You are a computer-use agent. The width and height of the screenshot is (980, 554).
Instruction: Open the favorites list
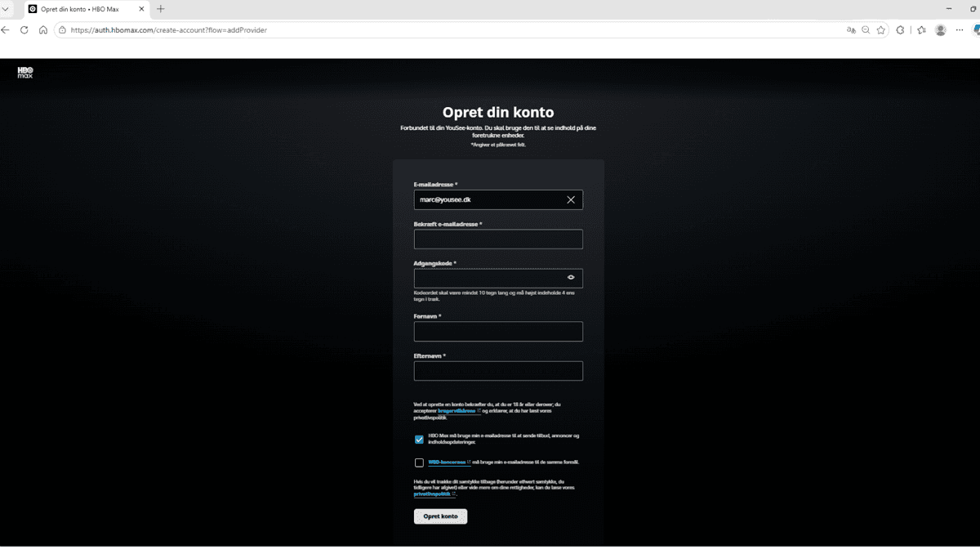[x=921, y=30]
